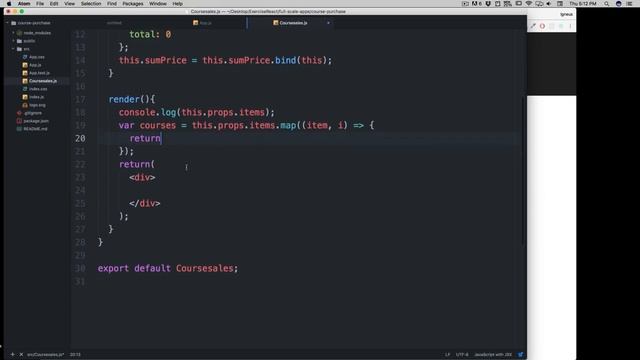
Task: Open the Help menu
Action: point(177,4)
